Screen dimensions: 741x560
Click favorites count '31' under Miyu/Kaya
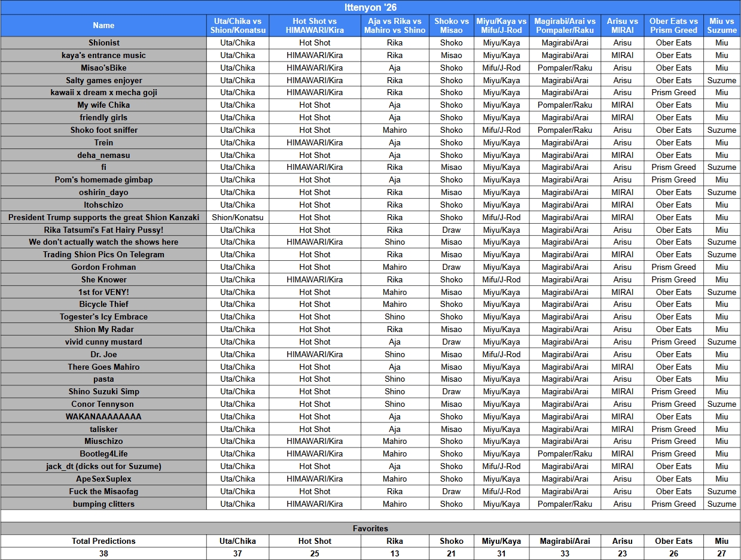click(502, 554)
